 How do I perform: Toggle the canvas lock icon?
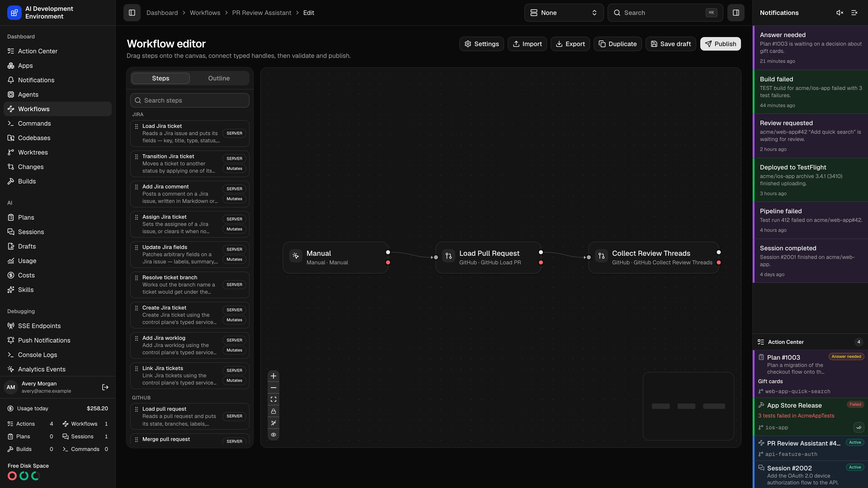pos(273,411)
